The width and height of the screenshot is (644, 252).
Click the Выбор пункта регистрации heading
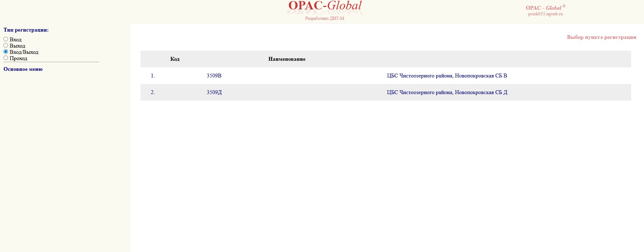click(601, 37)
